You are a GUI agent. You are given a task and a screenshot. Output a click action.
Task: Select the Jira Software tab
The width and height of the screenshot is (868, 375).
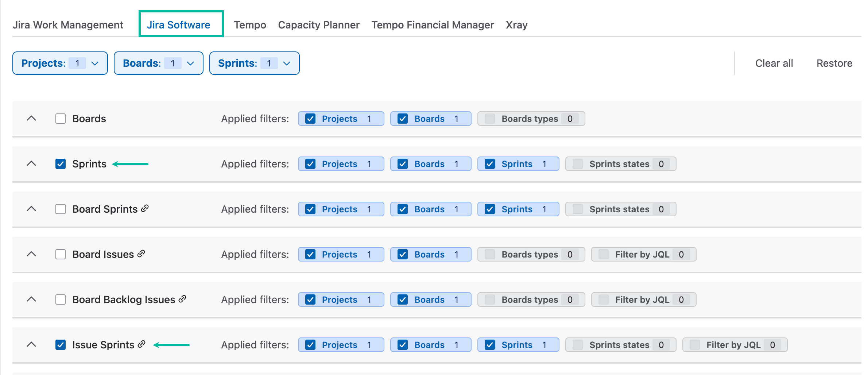tap(179, 25)
